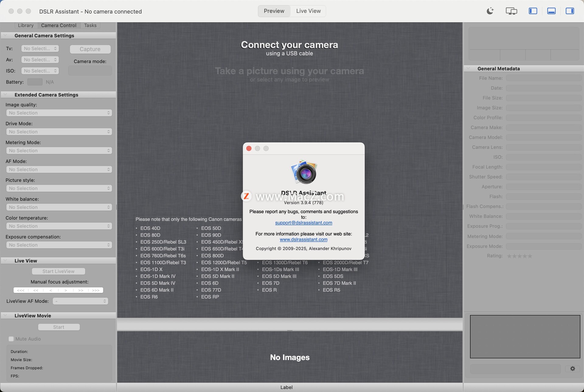Set the rating stars
Image resolution: width=584 pixels, height=392 pixels.
pyautogui.click(x=520, y=256)
